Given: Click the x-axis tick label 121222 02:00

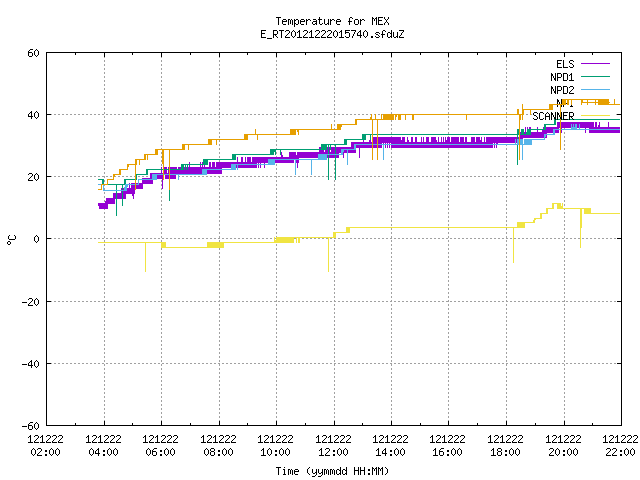Looking at the screenshot, I should 46,446.
